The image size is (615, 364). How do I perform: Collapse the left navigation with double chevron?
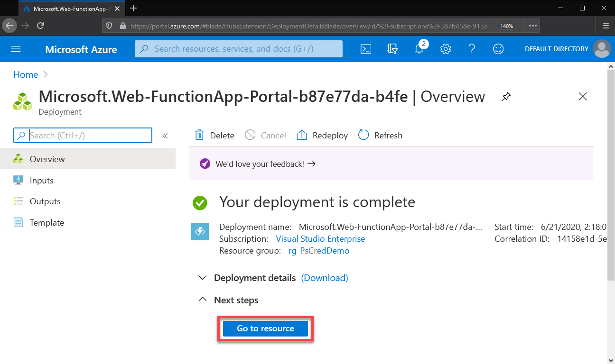[165, 136]
